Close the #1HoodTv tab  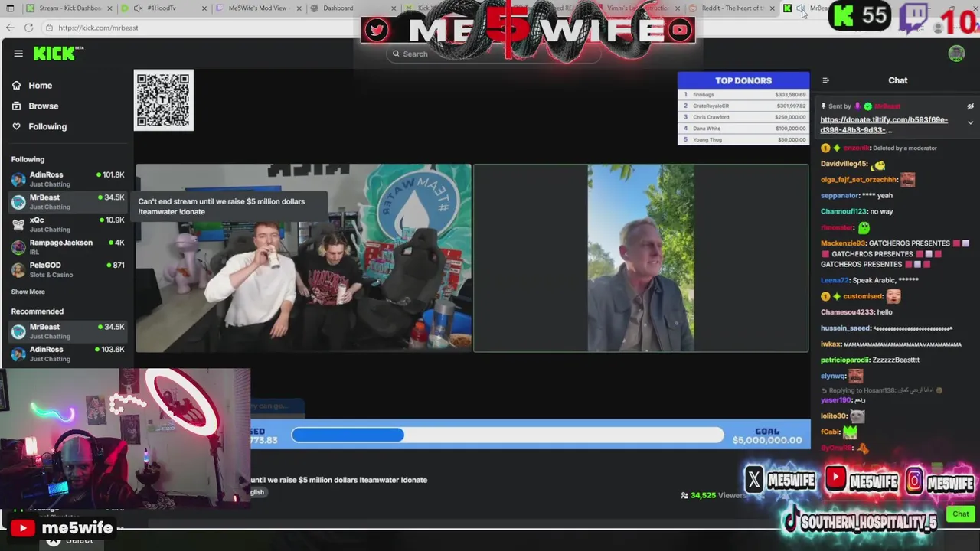tap(204, 8)
